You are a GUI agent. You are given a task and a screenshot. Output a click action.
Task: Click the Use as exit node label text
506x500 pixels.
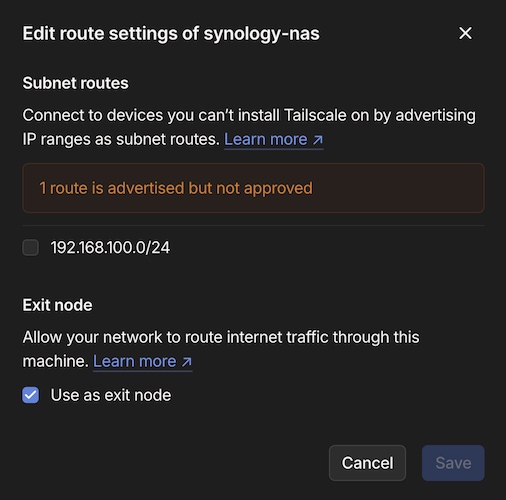tap(111, 395)
